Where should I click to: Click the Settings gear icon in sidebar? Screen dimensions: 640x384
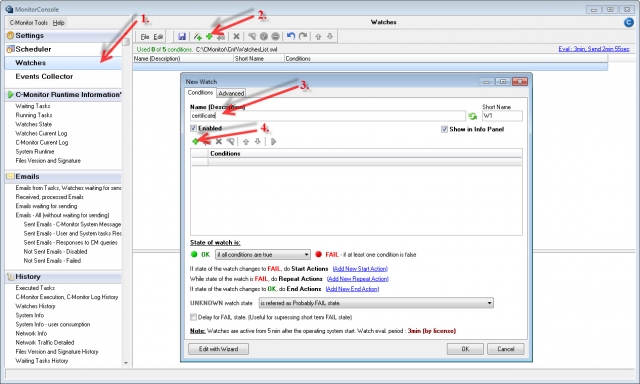[x=10, y=36]
